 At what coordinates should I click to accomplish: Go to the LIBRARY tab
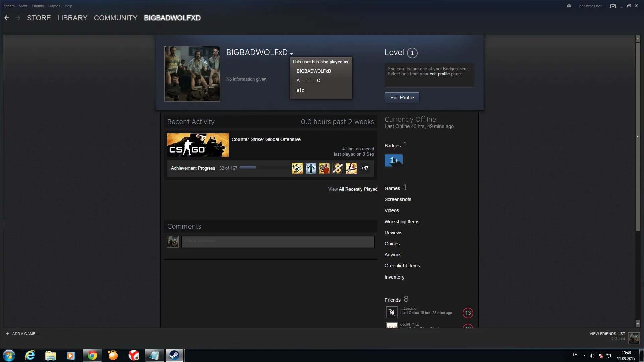72,18
